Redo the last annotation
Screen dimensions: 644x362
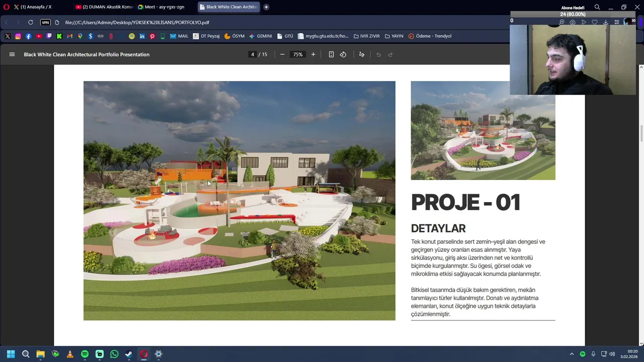point(390,54)
